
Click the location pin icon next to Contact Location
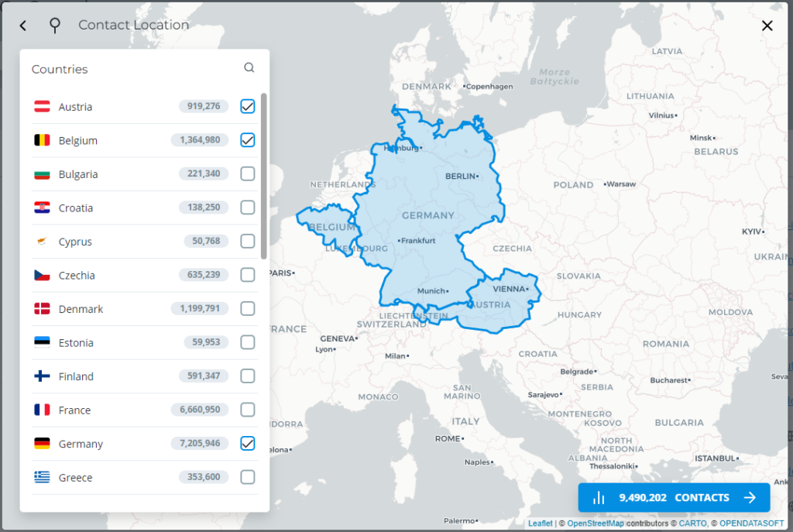[54, 24]
